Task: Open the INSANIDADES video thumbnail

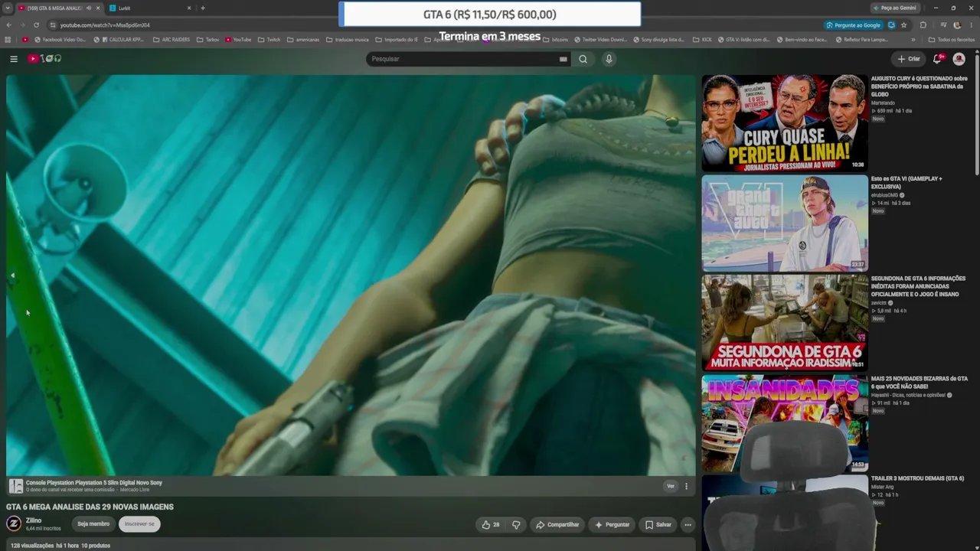Action: coord(785,422)
